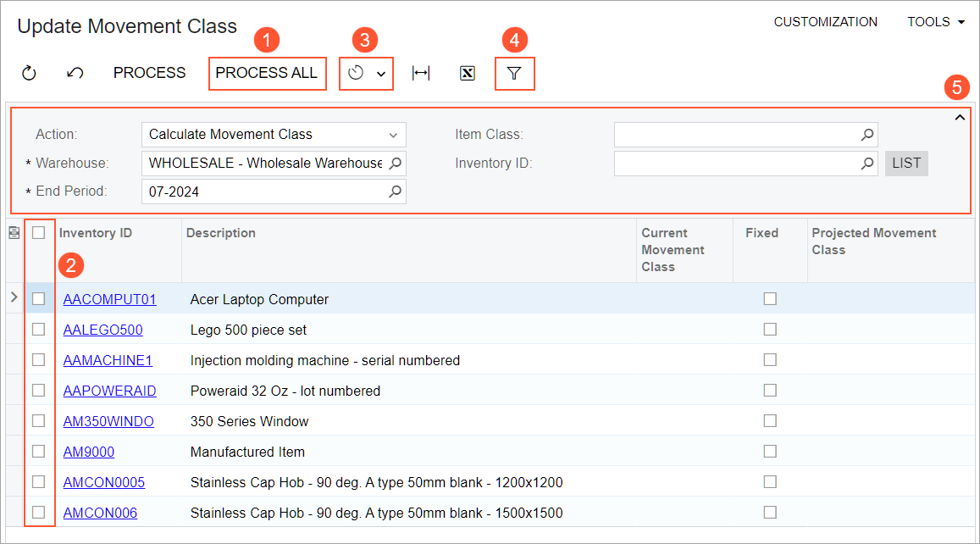Open the Warehouse lookup magnifier
Viewport: 980px width, 544px height.
tap(395, 163)
